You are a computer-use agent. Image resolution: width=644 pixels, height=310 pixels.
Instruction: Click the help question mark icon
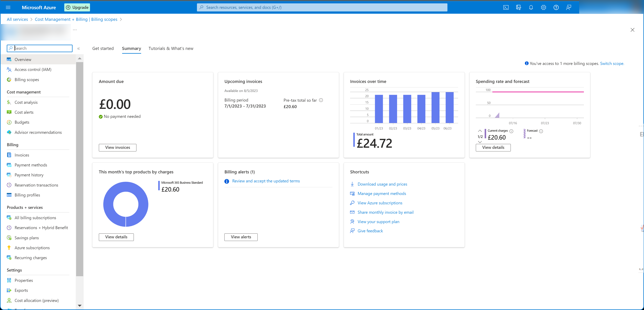[556, 8]
